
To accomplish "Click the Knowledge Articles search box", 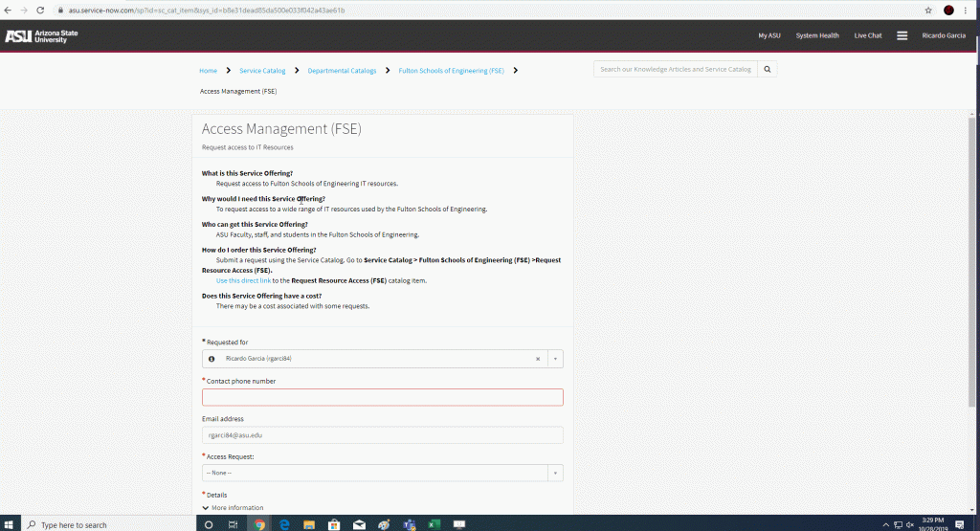I will click(676, 70).
